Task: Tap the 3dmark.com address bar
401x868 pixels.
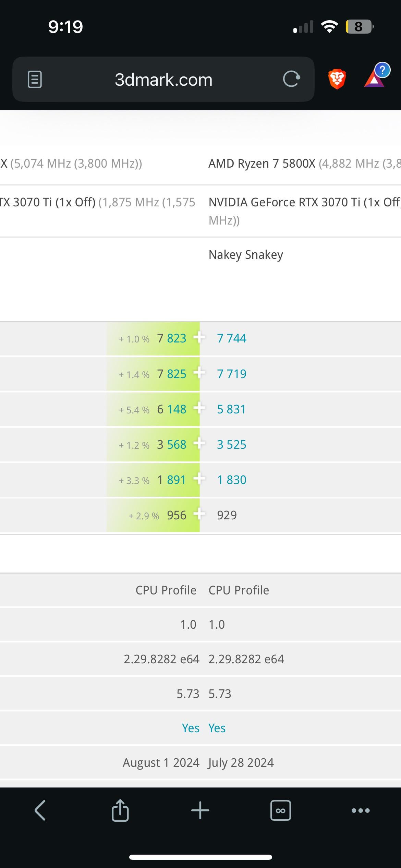Action: pos(163,80)
